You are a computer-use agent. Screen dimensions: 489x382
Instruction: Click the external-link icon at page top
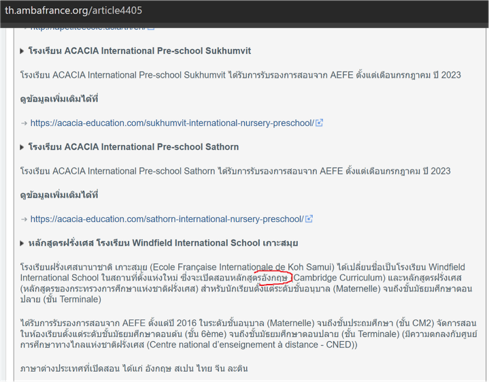tap(151, 29)
